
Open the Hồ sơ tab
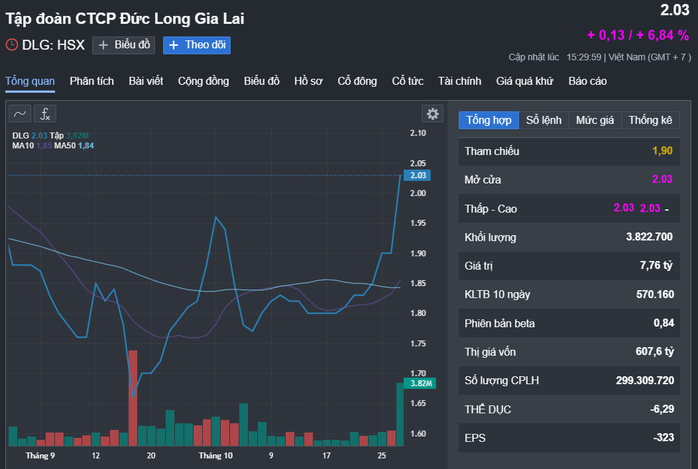pyautogui.click(x=308, y=81)
